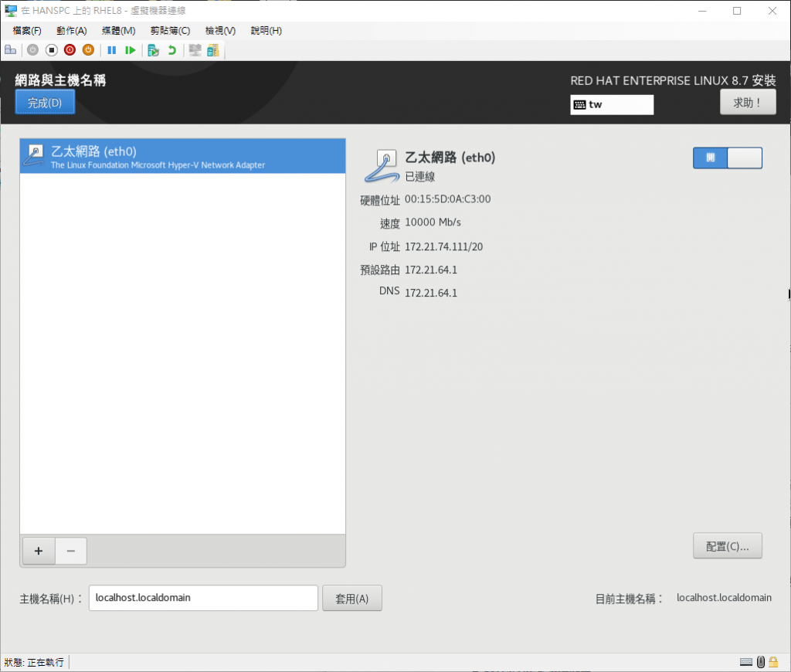Click the DNS 172.21.64.1 value
Image resolution: width=791 pixels, height=672 pixels.
point(431,293)
